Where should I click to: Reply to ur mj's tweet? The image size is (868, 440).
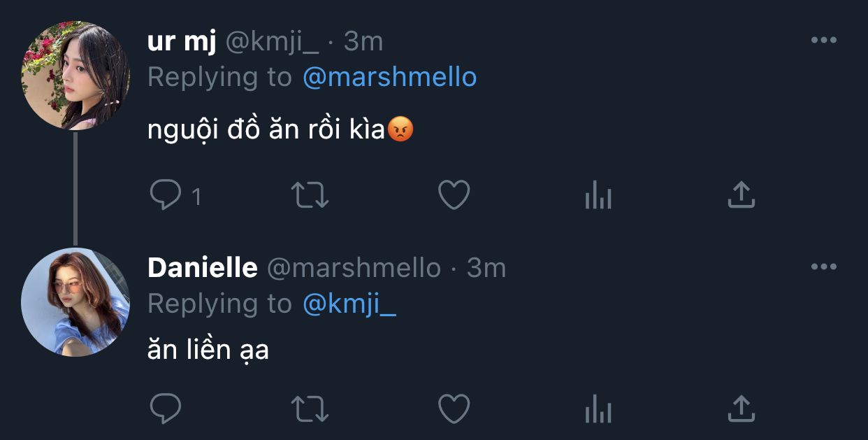pos(166,196)
